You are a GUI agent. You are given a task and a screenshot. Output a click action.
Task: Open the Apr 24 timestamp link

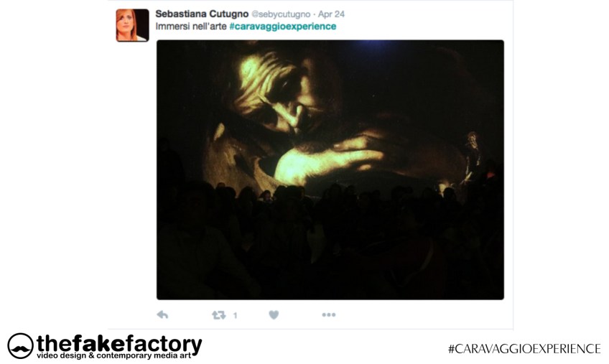pos(331,14)
